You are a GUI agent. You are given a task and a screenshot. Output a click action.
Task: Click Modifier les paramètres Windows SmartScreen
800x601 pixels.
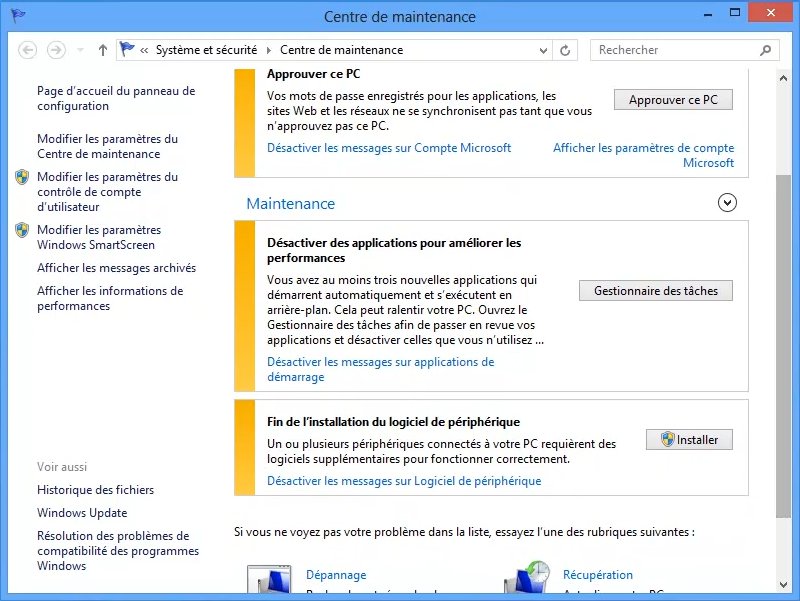tap(99, 237)
